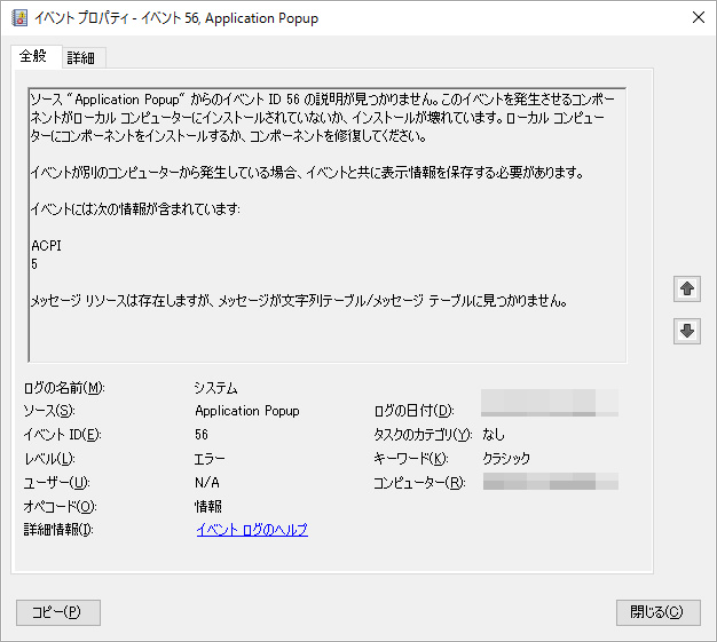Click the user value N/A
717x642 pixels.
(206, 483)
